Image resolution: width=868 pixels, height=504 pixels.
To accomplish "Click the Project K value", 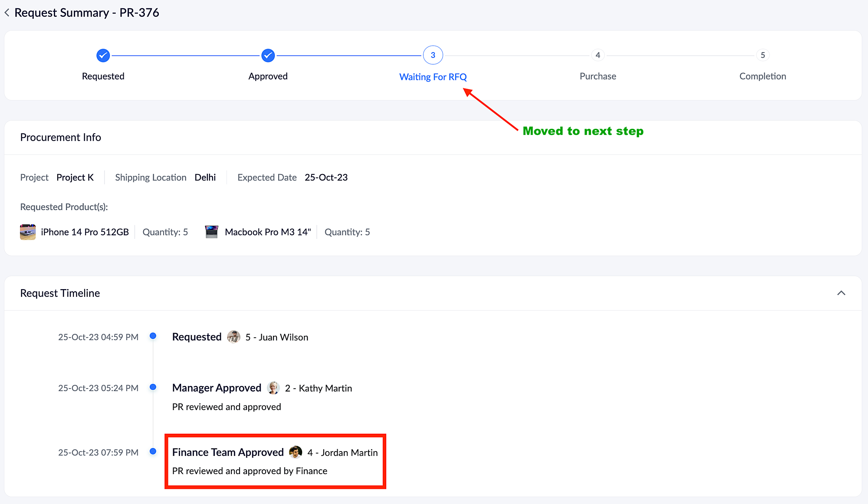I will pyautogui.click(x=75, y=178).
